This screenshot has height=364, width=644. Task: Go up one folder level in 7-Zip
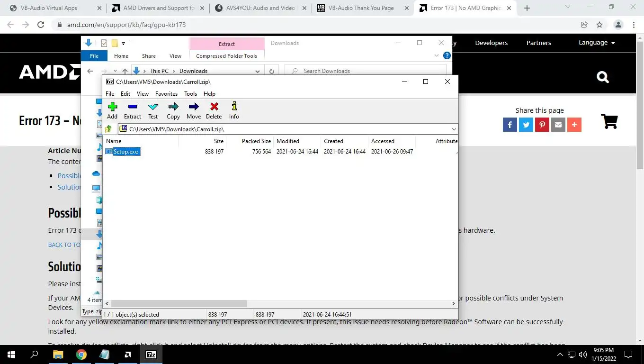coord(109,129)
